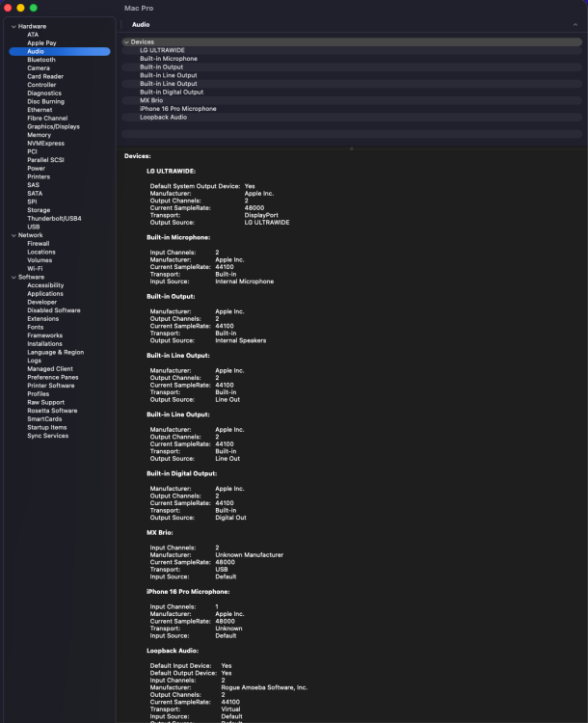Open SmartCards entry
This screenshot has width=588, height=723.
click(x=44, y=419)
